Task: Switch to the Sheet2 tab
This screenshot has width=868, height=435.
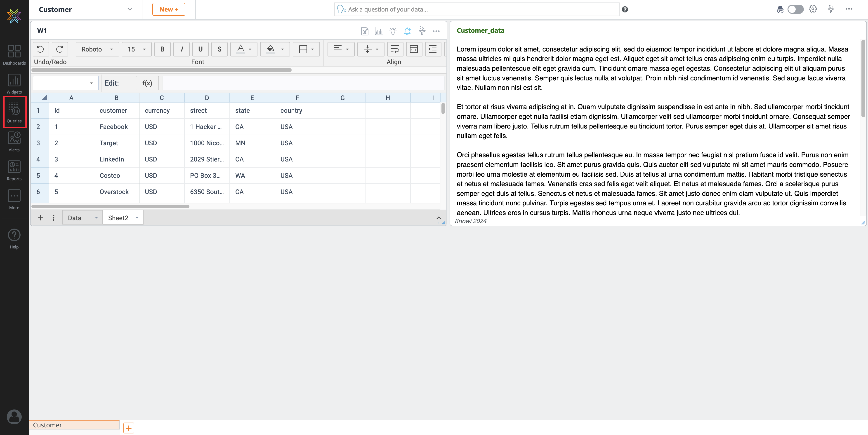Action: click(x=118, y=218)
